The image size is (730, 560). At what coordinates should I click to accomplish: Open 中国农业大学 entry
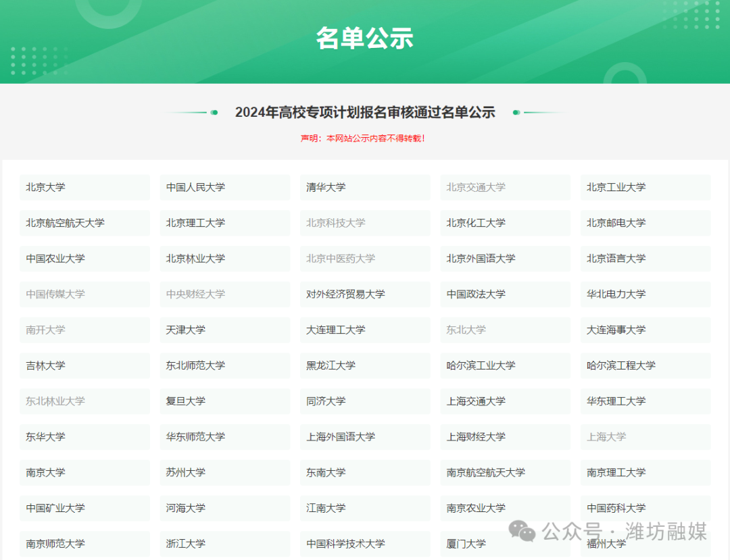point(84,259)
